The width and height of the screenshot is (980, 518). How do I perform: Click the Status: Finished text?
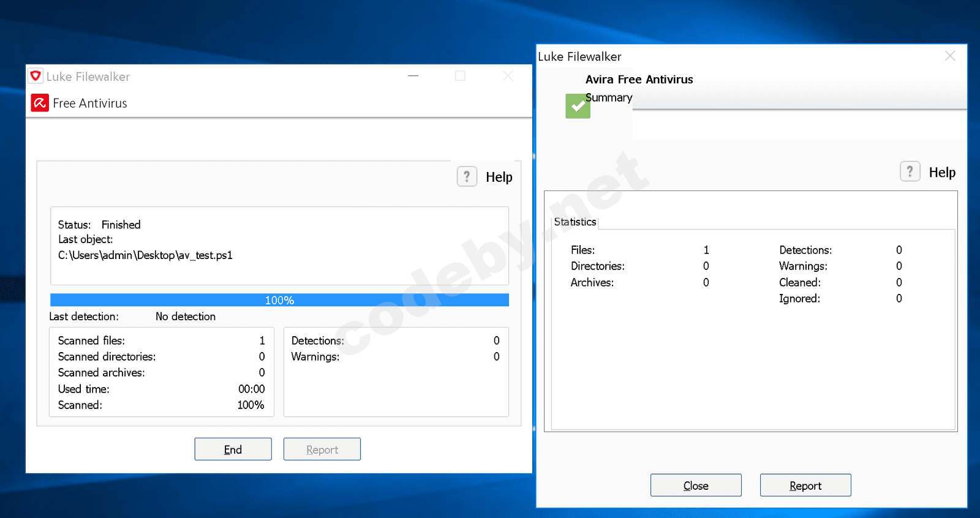point(99,225)
